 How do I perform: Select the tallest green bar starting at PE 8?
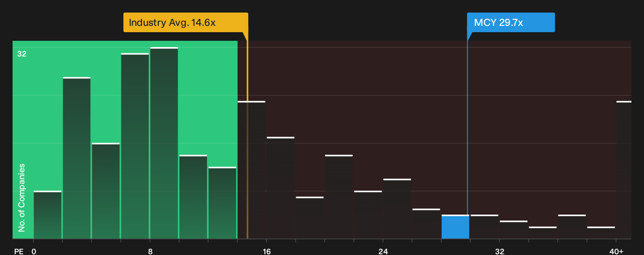(x=164, y=143)
